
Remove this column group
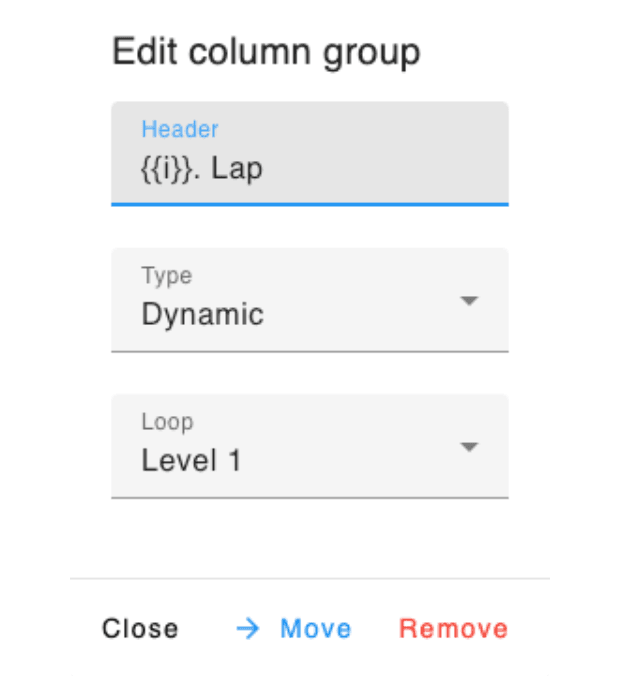click(x=453, y=628)
